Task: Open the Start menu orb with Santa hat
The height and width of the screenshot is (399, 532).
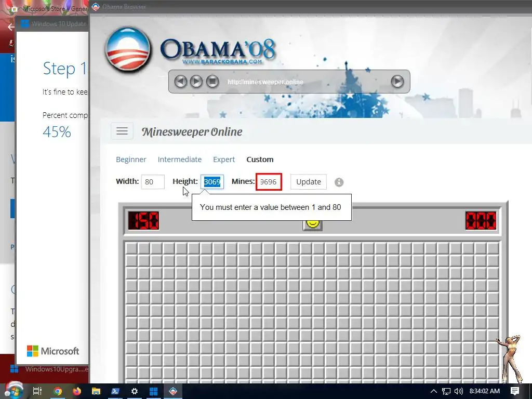Action: (x=14, y=391)
